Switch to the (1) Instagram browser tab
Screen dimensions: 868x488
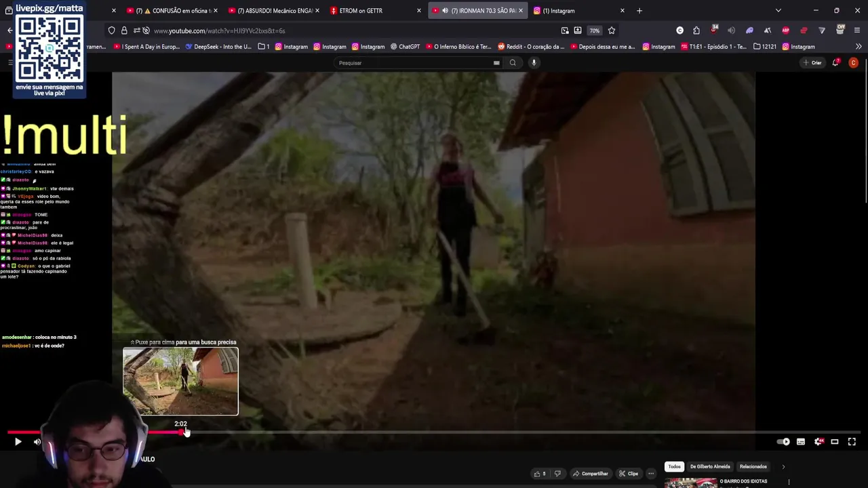578,11
